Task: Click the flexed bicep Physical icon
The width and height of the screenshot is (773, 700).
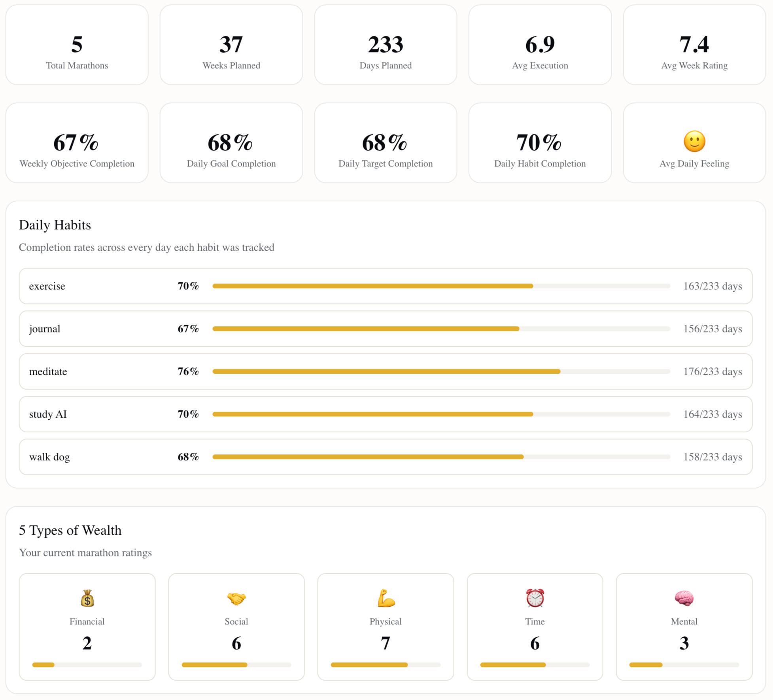Action: [x=386, y=598]
